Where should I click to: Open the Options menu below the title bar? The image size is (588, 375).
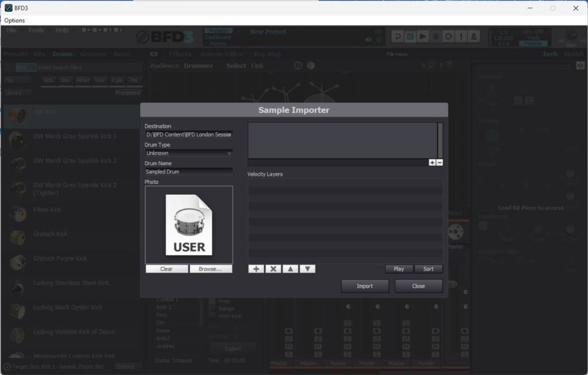click(14, 20)
